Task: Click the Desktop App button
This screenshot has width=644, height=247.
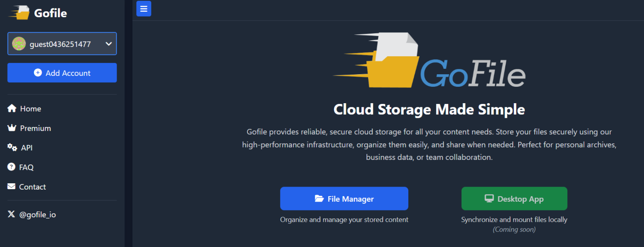Action: (514, 198)
